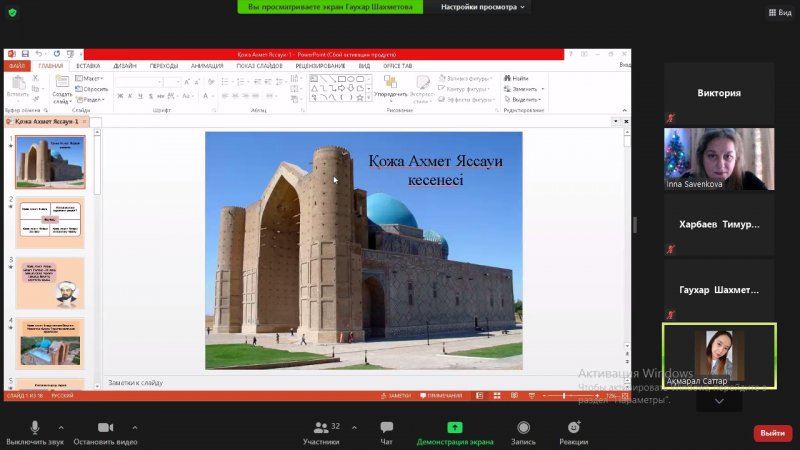
Task: Switch to slide sorter view icon
Action: click(497, 396)
